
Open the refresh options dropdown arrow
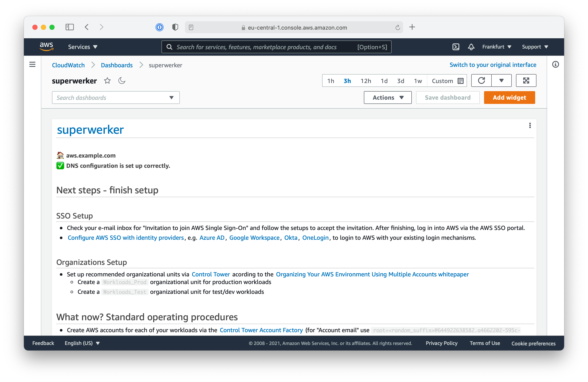(501, 80)
